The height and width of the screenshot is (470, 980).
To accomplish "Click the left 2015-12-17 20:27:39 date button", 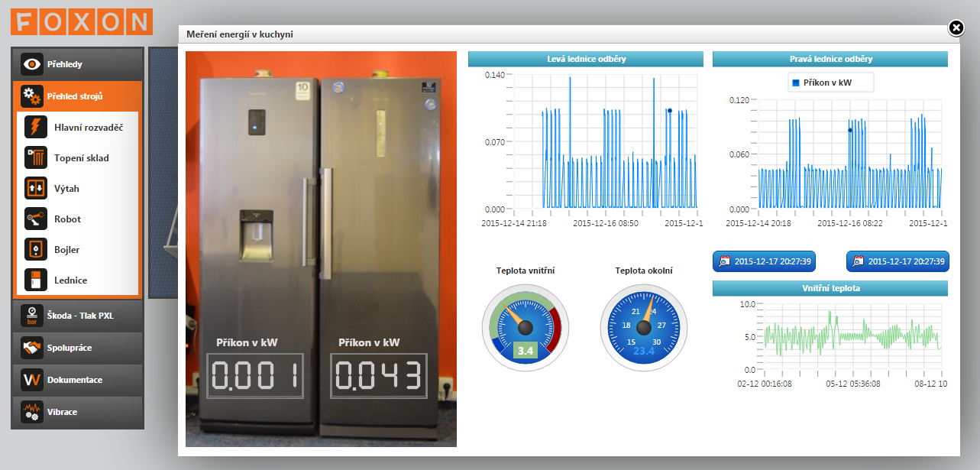I will point(764,261).
